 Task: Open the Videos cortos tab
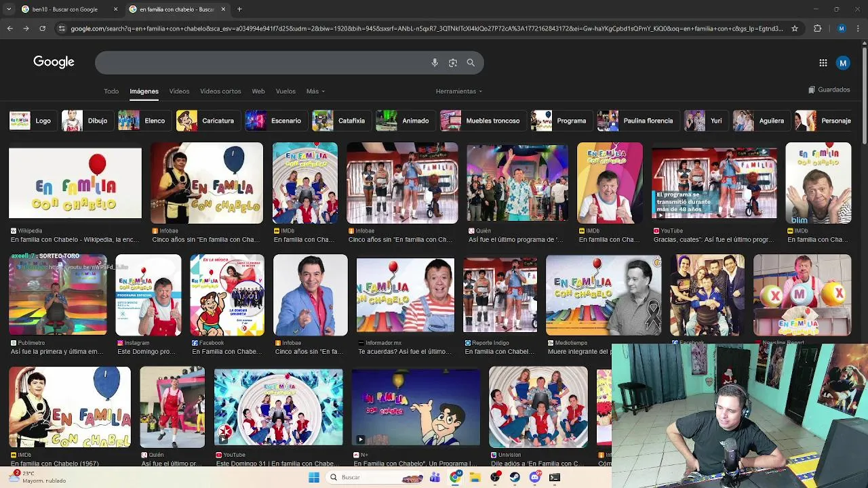tap(220, 91)
